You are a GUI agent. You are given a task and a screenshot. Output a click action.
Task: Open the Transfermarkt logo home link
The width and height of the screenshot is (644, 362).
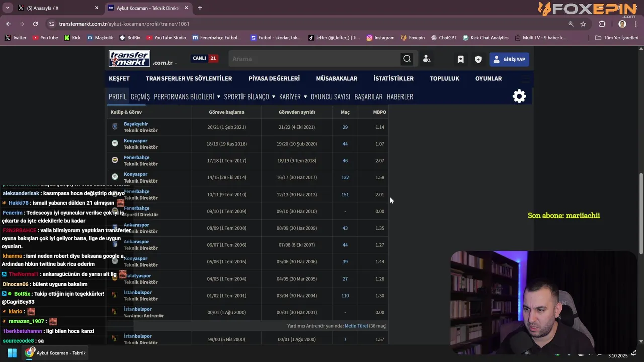tap(129, 59)
